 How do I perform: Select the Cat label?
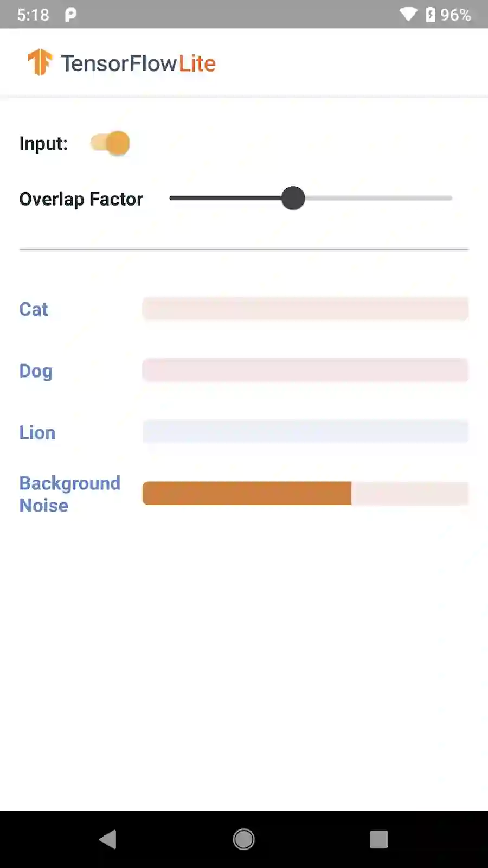[x=34, y=309]
